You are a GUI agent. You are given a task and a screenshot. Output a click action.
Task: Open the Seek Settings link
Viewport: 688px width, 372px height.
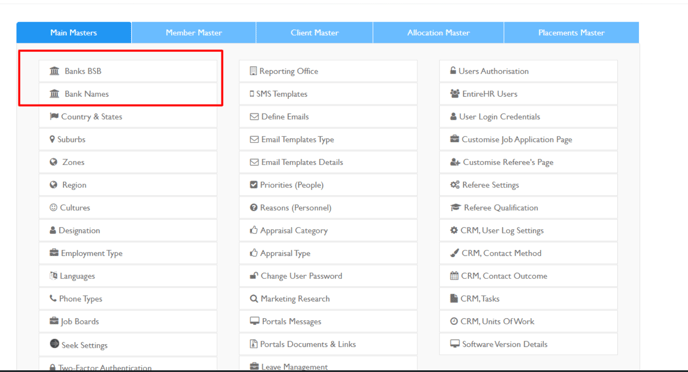click(x=128, y=345)
